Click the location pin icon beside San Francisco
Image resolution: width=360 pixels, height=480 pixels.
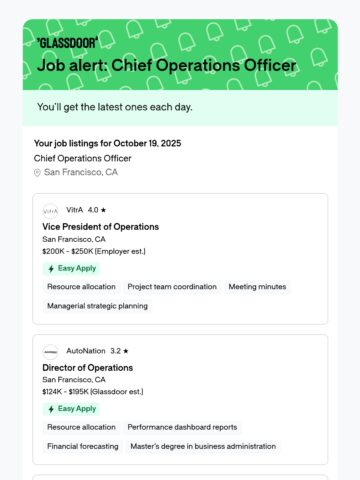37,173
